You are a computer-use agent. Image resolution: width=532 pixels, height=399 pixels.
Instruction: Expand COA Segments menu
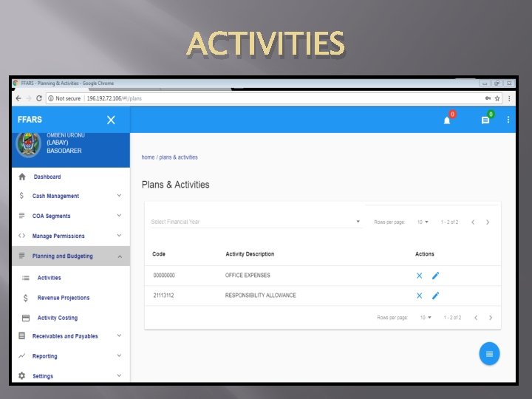[x=119, y=216]
